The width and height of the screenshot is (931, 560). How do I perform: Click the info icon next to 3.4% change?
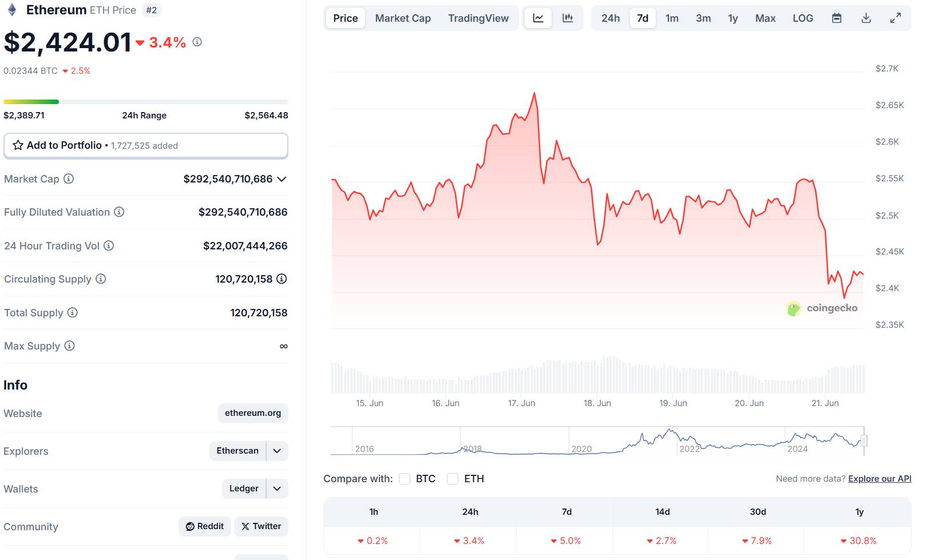(197, 42)
